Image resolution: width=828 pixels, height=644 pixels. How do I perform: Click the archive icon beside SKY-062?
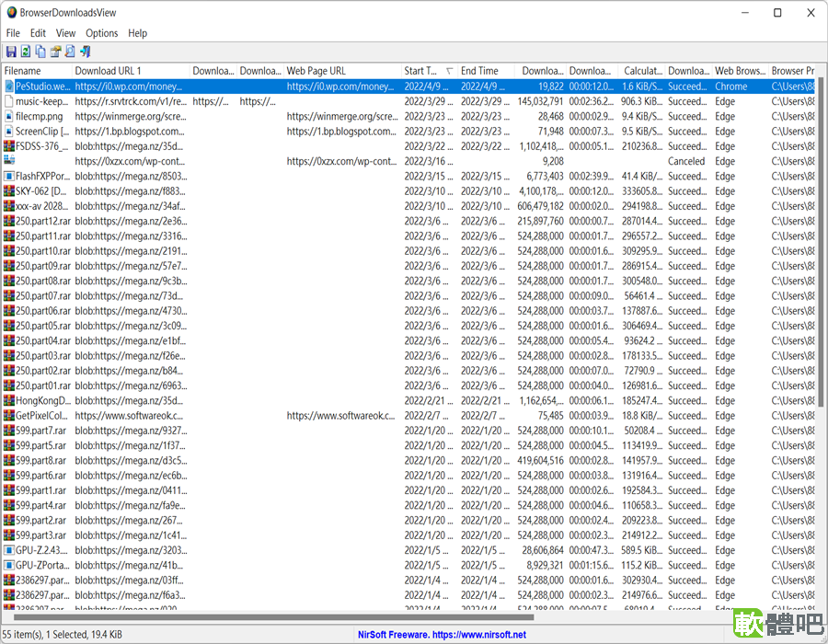[x=9, y=191]
